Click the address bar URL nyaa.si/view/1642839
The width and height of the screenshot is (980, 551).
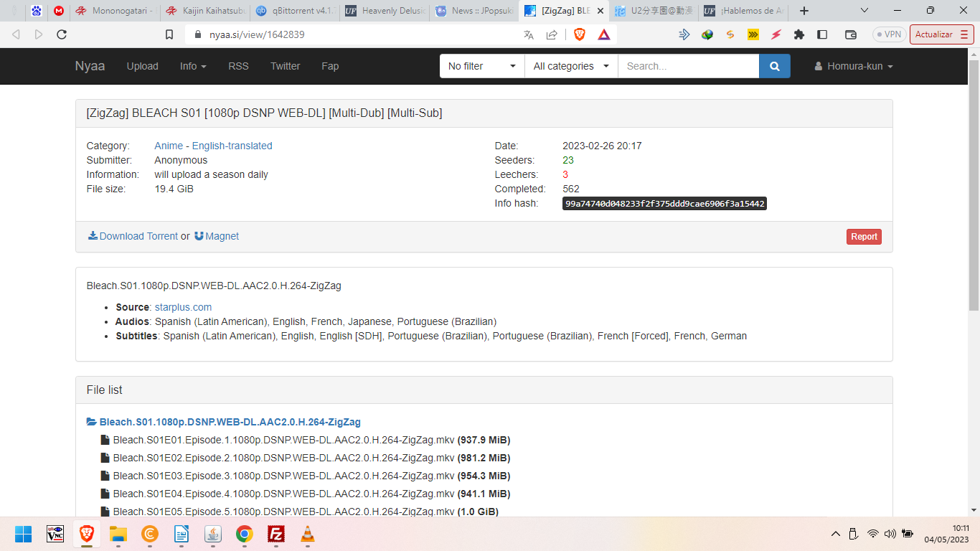click(257, 34)
